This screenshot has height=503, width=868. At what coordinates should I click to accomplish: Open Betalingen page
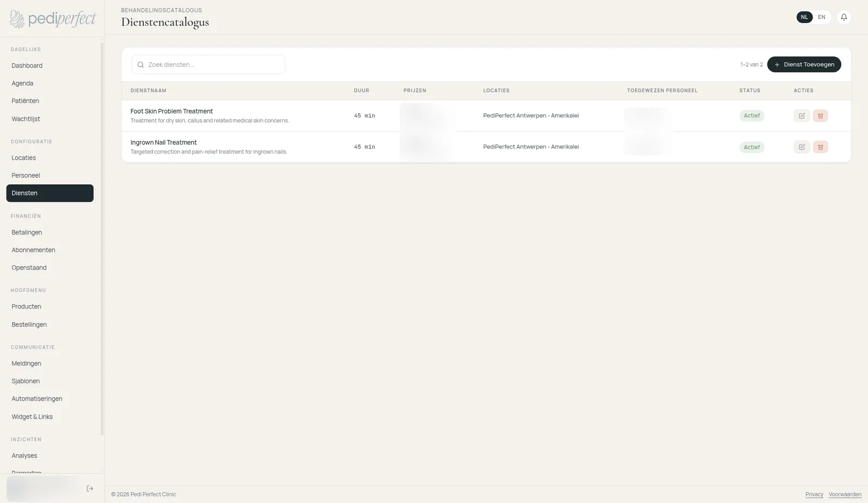(x=50, y=233)
